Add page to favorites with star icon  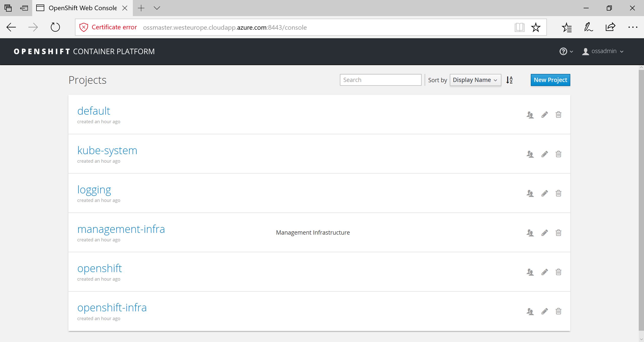(x=536, y=27)
